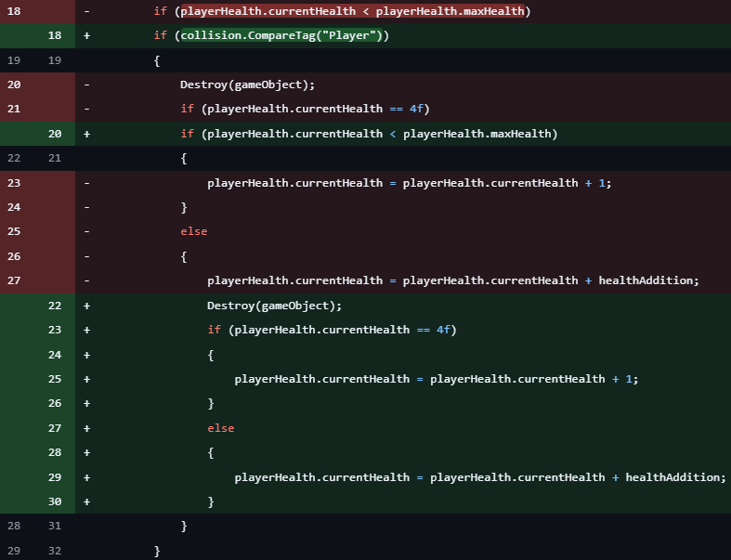Screen dimensions: 731x560
Task: Click healthAddition on added line 29
Action: click(672, 477)
